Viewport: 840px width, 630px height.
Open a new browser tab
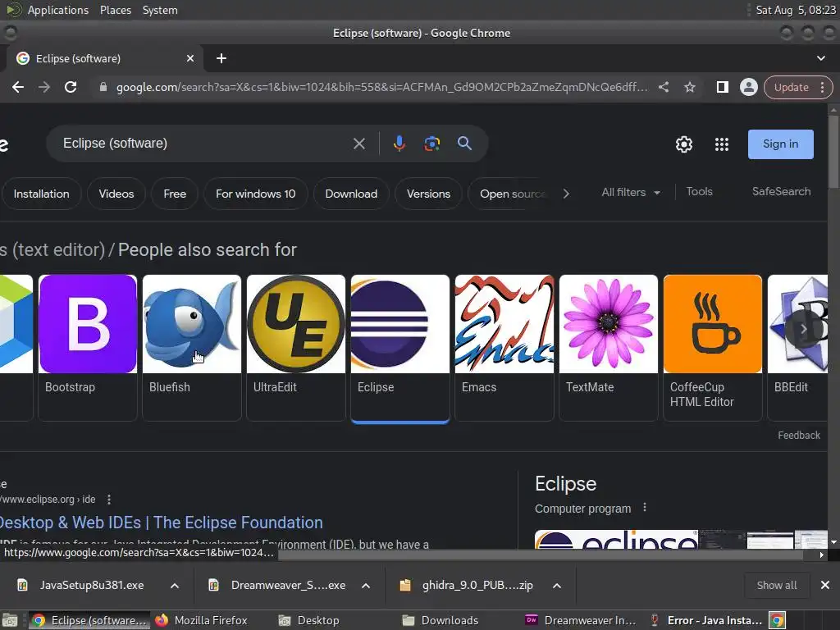pos(221,58)
